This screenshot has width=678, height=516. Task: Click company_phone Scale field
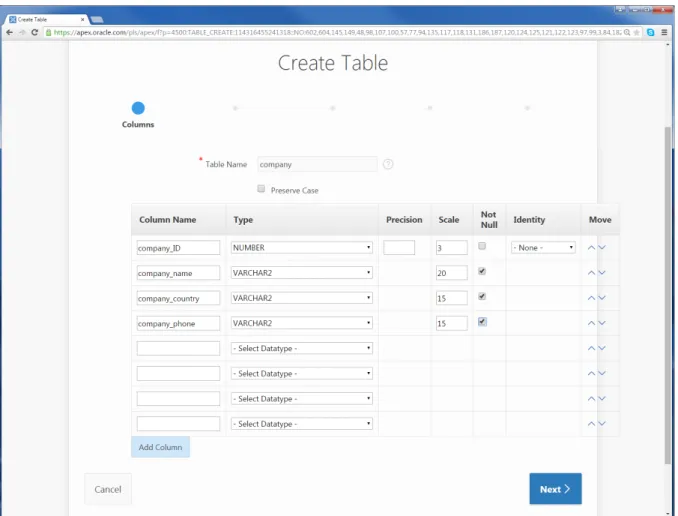[451, 323]
